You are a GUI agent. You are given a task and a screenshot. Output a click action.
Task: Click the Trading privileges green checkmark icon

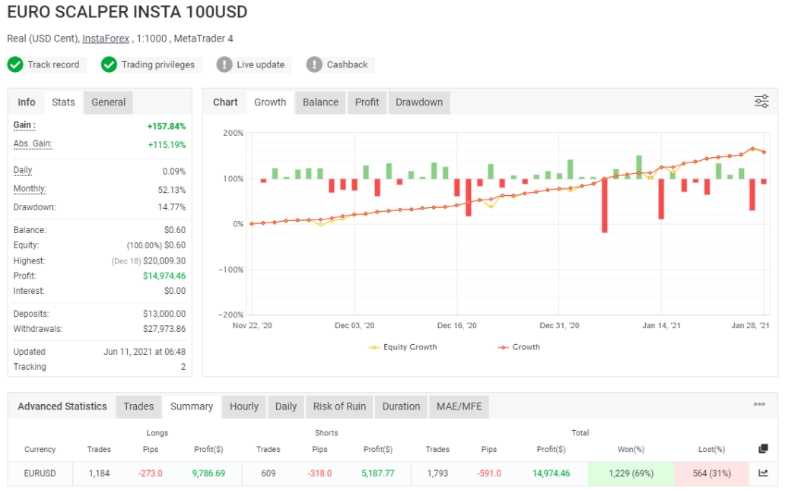[x=109, y=65]
